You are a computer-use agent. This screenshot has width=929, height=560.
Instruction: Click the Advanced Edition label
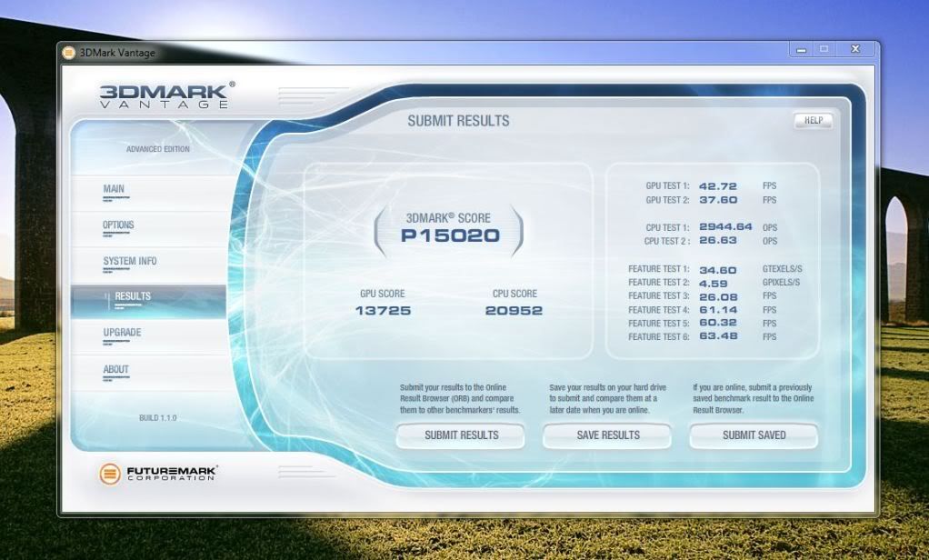tap(157, 149)
